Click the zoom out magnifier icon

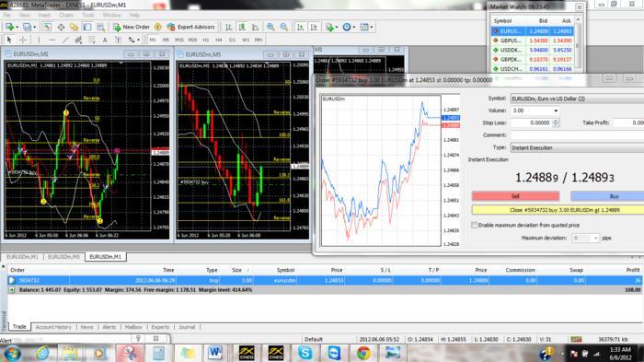pos(283,27)
